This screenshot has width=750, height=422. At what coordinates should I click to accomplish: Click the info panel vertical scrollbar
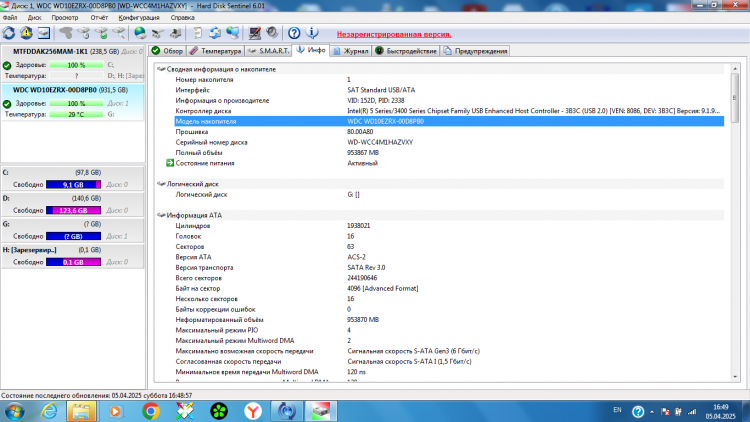click(x=735, y=98)
